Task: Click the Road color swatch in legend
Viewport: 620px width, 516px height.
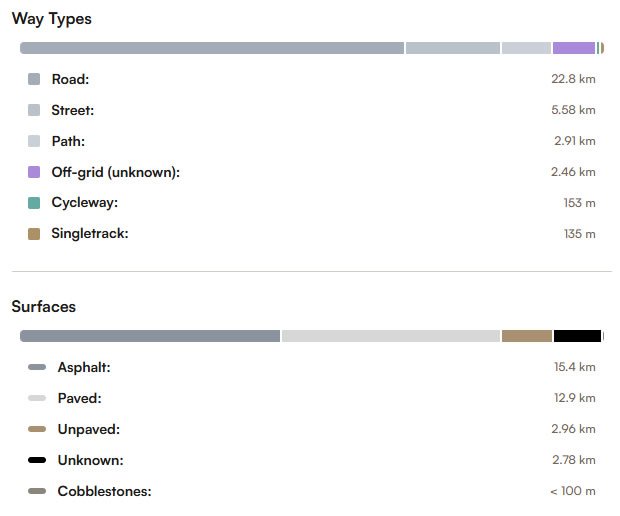Action: pyautogui.click(x=34, y=79)
